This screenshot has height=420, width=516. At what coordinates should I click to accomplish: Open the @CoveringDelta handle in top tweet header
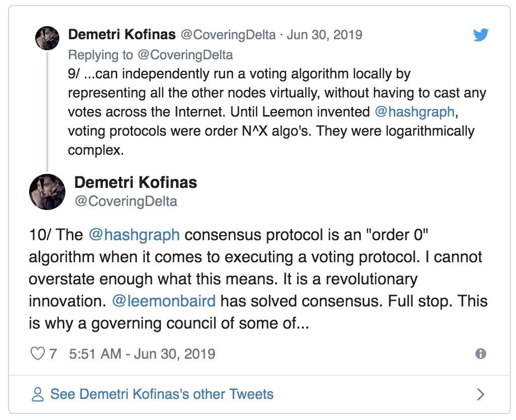[x=228, y=35]
